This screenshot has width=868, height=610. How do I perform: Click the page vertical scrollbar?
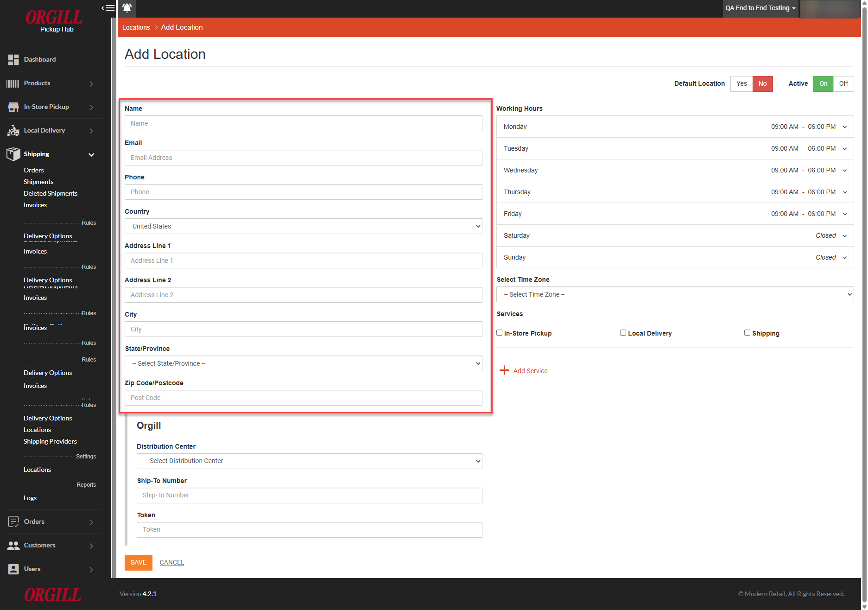pyautogui.click(x=864, y=305)
